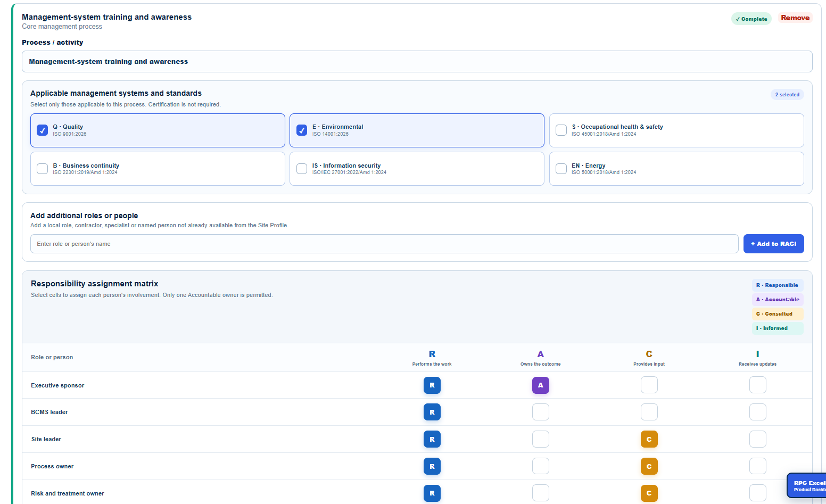
Task: Set Process owner as Accountable
Action: click(x=541, y=466)
